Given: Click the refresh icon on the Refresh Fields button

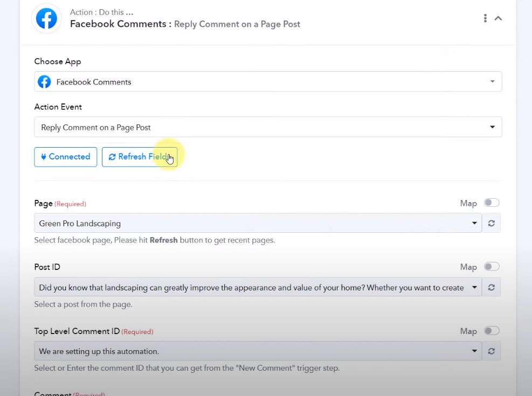Looking at the screenshot, I should click(112, 157).
